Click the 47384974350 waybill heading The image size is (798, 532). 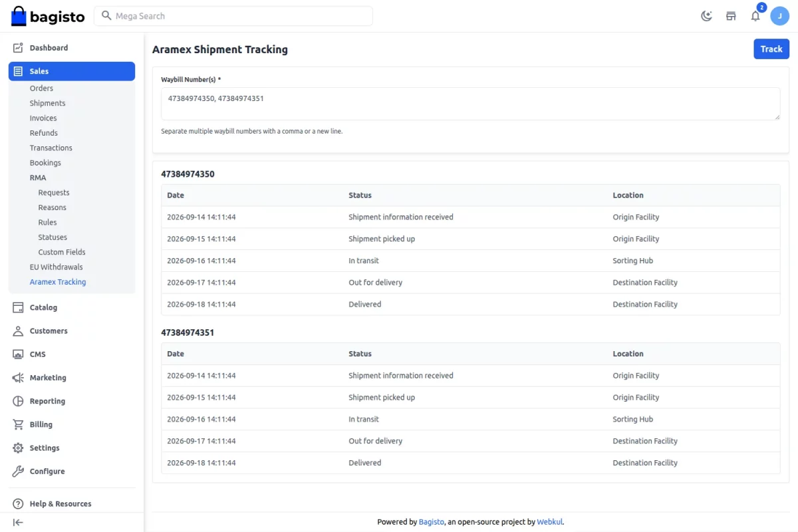(x=188, y=174)
